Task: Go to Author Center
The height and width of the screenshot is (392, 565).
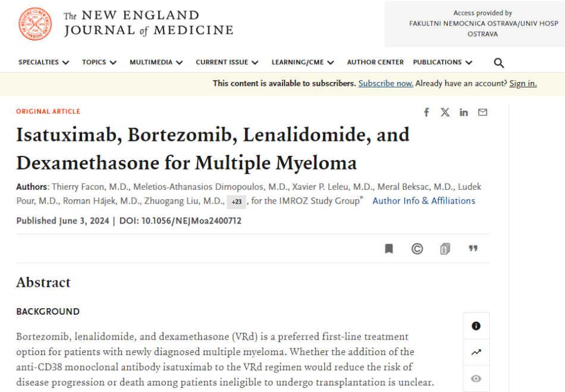Action: click(x=375, y=62)
